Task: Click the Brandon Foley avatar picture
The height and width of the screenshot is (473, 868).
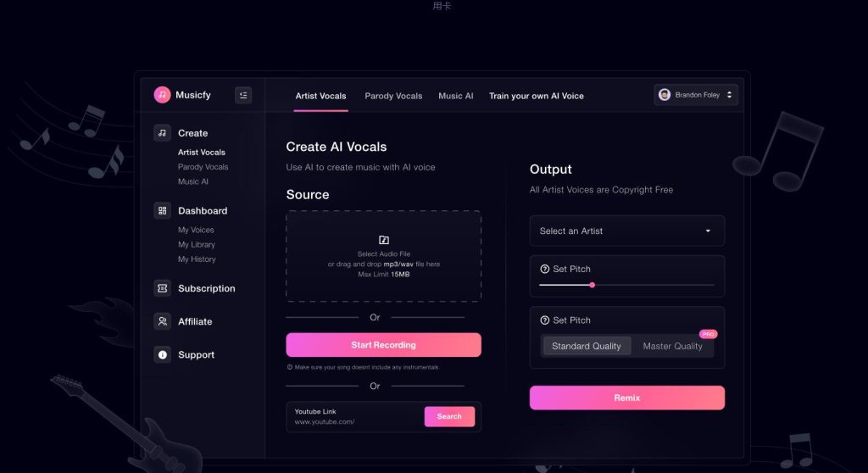Action: tap(665, 95)
